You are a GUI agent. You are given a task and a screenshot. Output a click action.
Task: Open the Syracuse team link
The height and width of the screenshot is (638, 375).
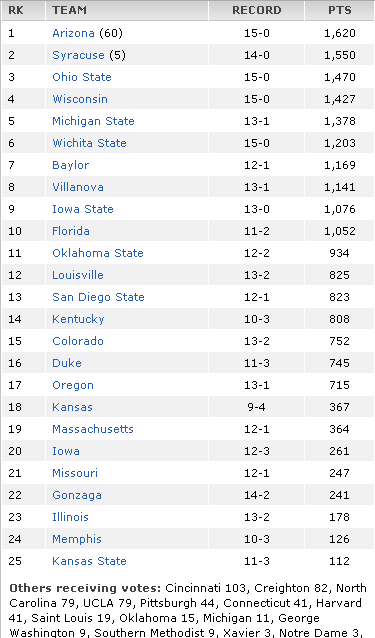(x=78, y=55)
